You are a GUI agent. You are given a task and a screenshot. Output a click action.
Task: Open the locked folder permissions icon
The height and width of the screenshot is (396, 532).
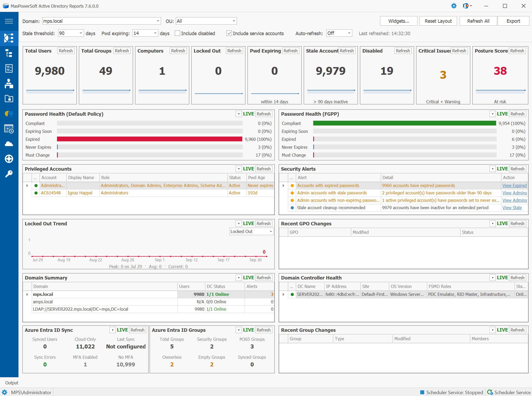9,99
